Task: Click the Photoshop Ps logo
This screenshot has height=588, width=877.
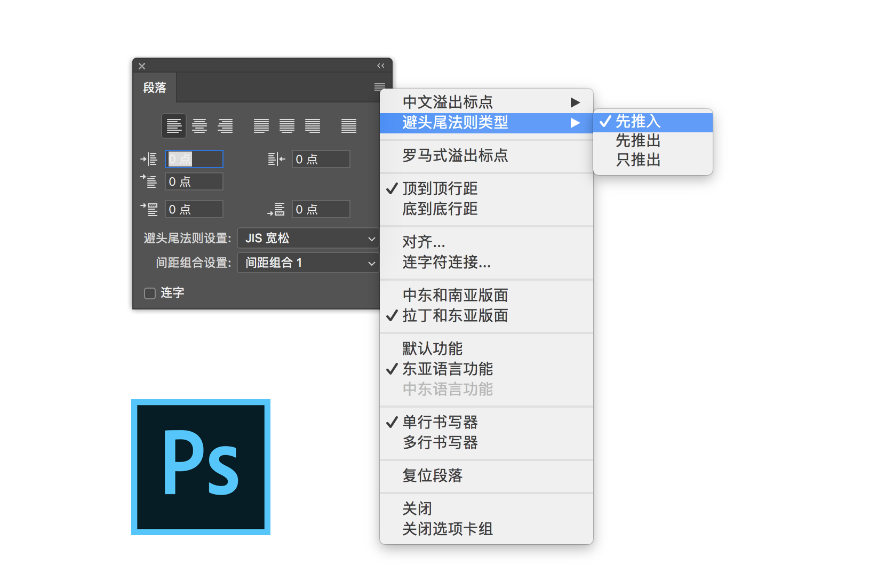Action: pyautogui.click(x=201, y=467)
